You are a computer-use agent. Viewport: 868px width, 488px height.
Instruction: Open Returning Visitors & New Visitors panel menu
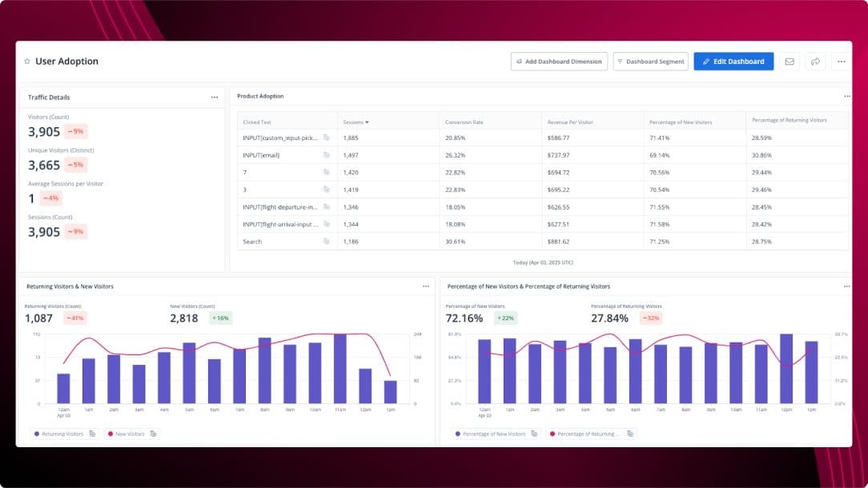426,286
